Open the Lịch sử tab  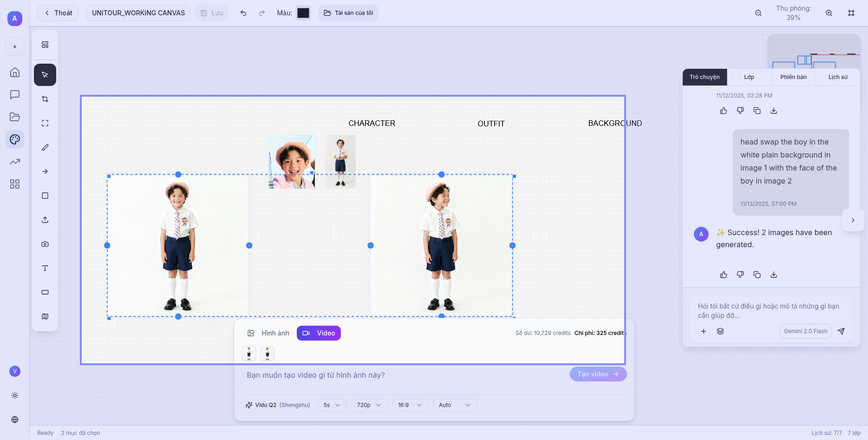(x=838, y=77)
